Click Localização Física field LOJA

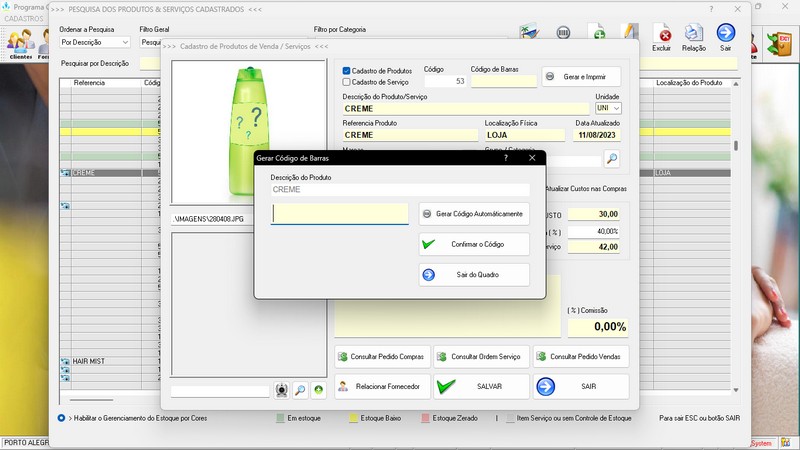pos(524,135)
